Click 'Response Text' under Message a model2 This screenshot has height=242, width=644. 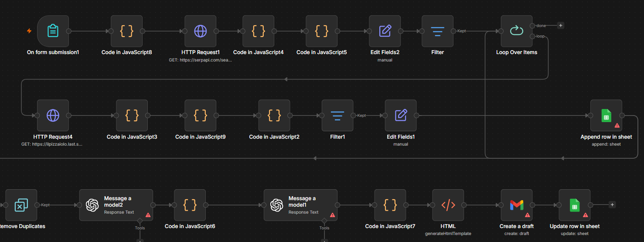[119, 212]
